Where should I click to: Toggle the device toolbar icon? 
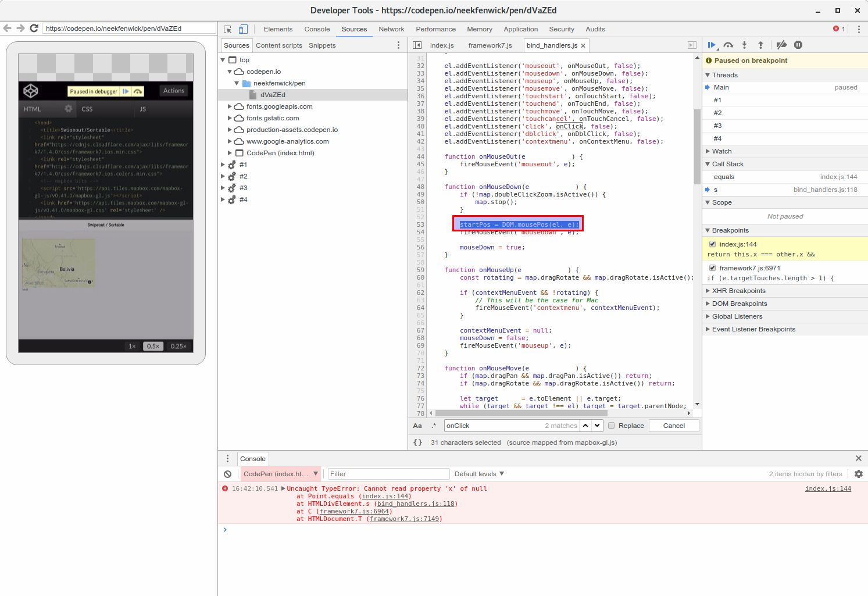pos(243,28)
